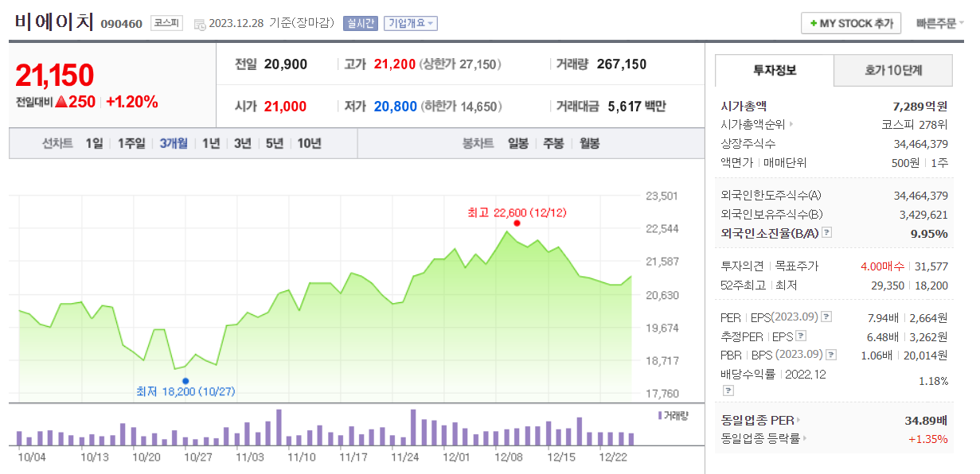980x474 pixels.
Task: Switch to the 투자정보 tab
Action: 774,70
